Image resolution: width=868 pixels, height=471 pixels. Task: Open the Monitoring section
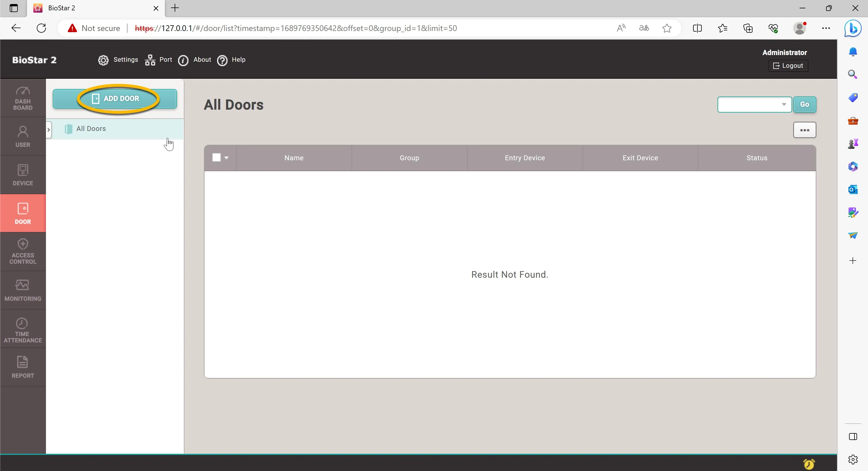tap(23, 290)
